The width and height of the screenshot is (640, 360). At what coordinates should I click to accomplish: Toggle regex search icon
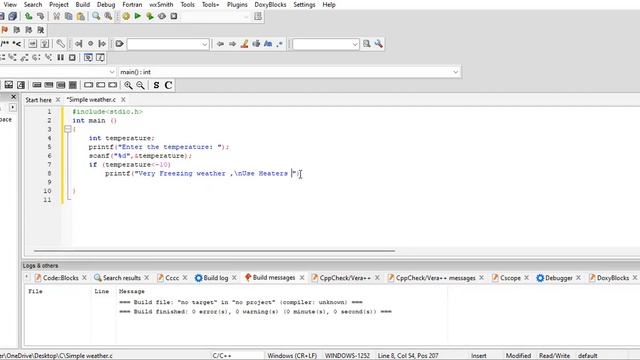[x=280, y=44]
